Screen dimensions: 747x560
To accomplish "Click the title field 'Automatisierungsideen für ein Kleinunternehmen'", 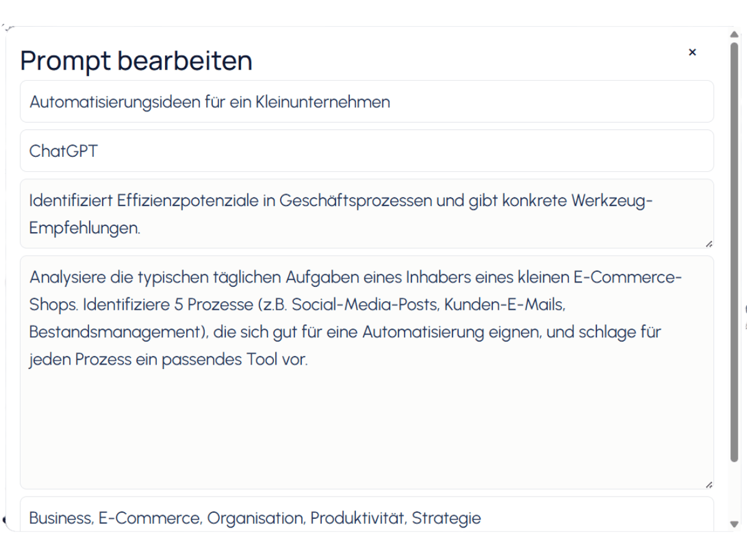I will [x=367, y=101].
